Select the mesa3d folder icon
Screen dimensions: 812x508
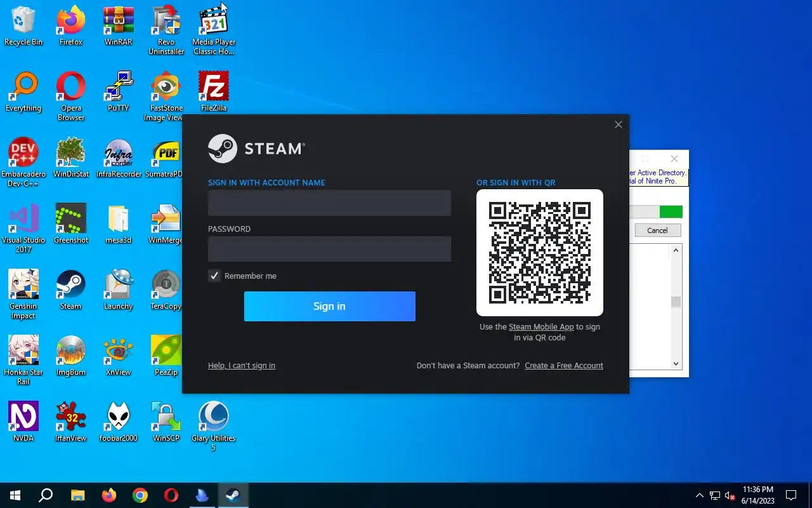119,224
